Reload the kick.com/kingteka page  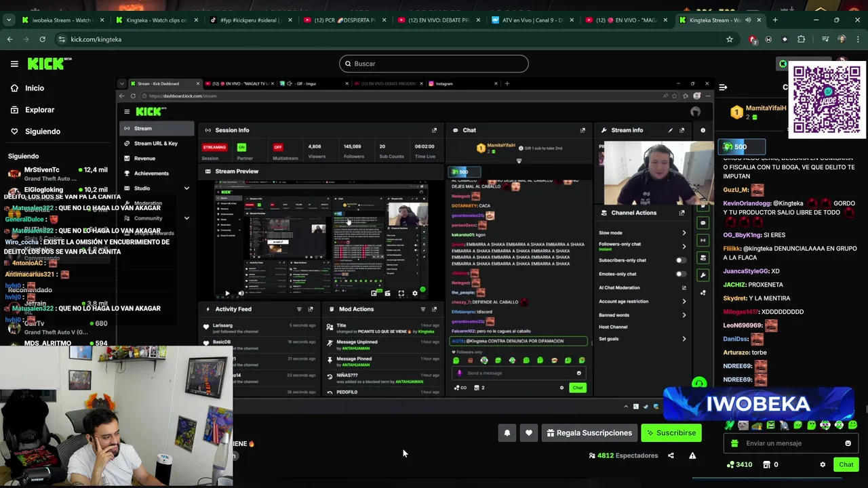(42, 39)
